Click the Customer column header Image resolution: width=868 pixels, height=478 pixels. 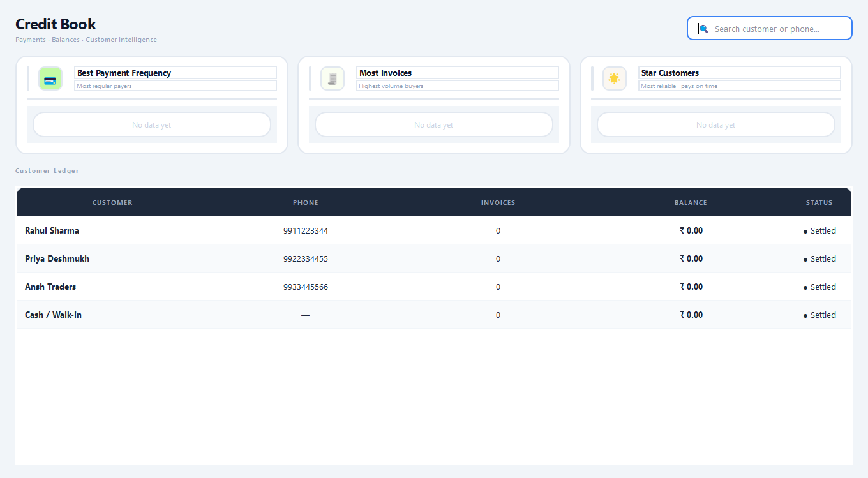coord(112,202)
